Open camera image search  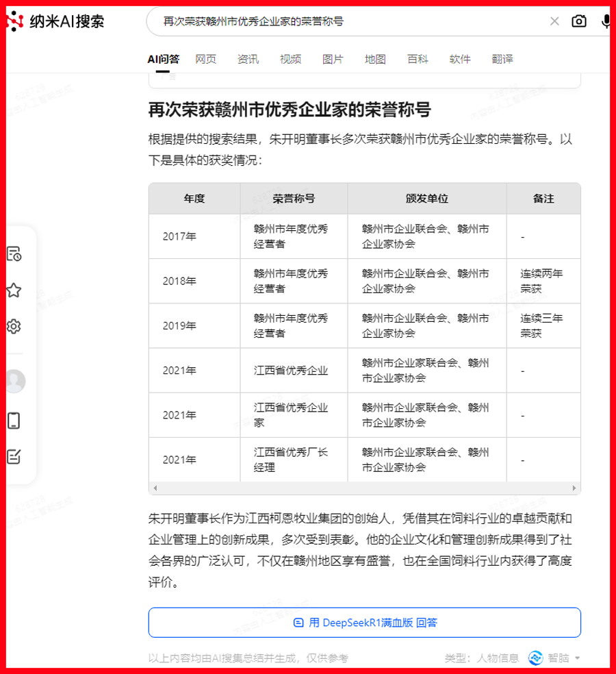pyautogui.click(x=578, y=21)
